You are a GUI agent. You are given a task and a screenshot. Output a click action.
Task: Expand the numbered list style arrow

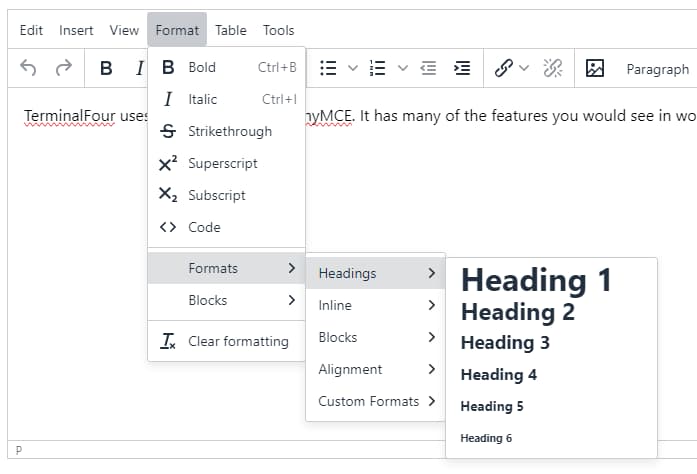point(403,68)
